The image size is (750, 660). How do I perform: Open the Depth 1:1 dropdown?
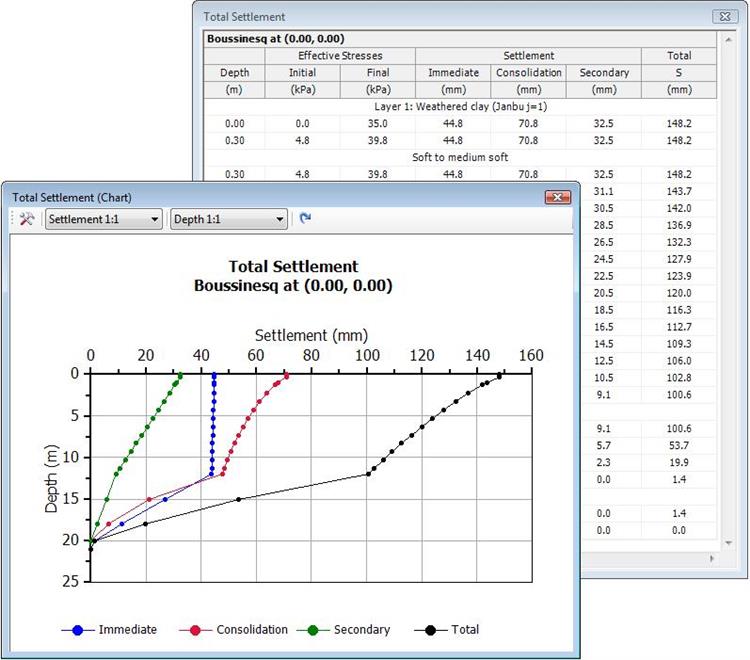pyautogui.click(x=229, y=219)
